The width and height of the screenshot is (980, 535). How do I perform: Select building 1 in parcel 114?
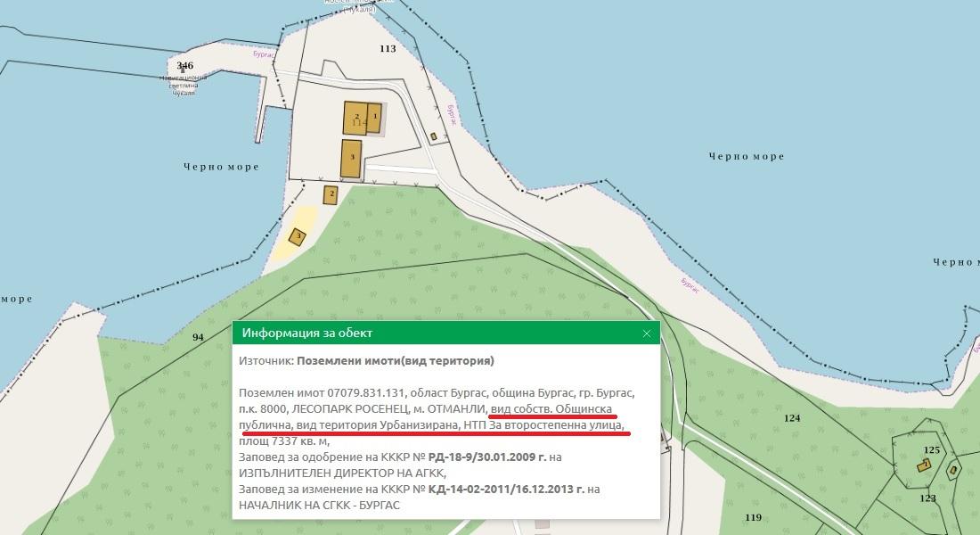pyautogui.click(x=375, y=117)
